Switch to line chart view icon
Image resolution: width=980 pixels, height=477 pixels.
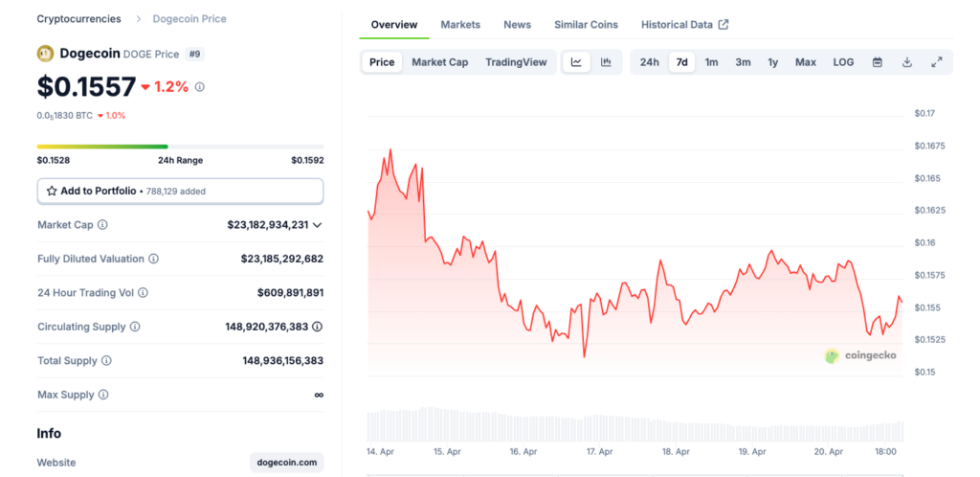(576, 62)
